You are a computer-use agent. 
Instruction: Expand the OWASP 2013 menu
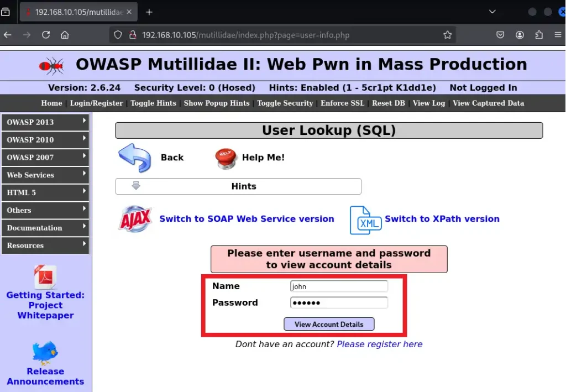point(45,122)
